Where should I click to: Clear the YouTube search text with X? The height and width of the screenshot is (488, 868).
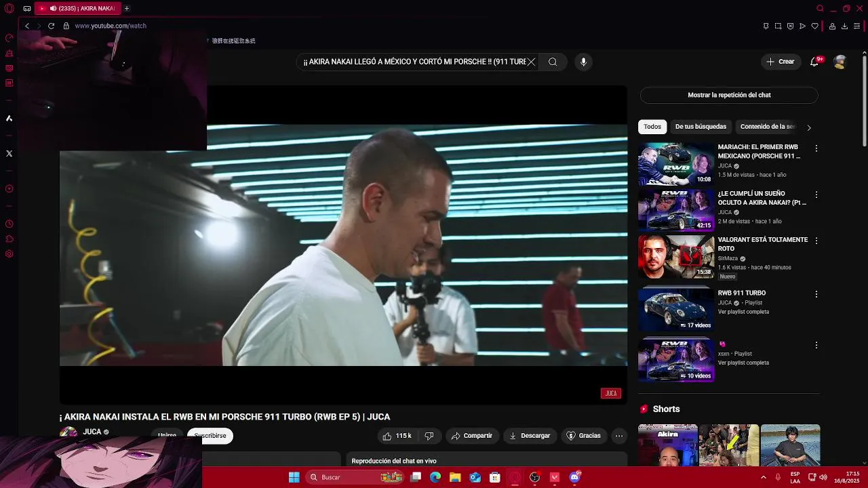(x=531, y=62)
